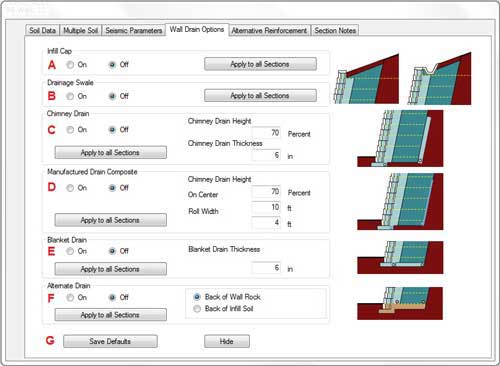
Task: Edit Blanket Drain Thickness field
Action: coord(266,268)
